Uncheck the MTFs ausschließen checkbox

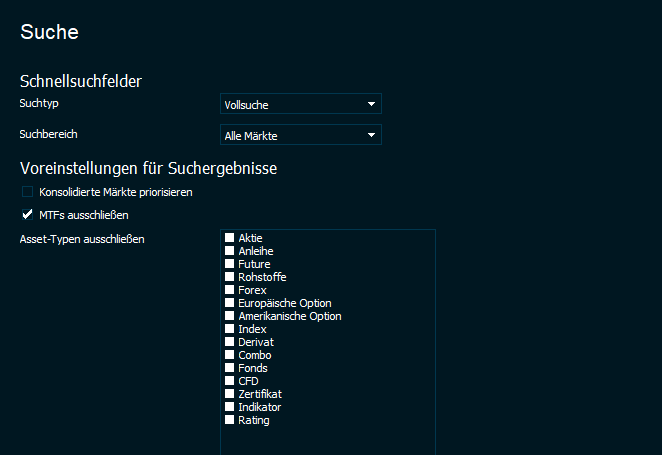coord(27,214)
